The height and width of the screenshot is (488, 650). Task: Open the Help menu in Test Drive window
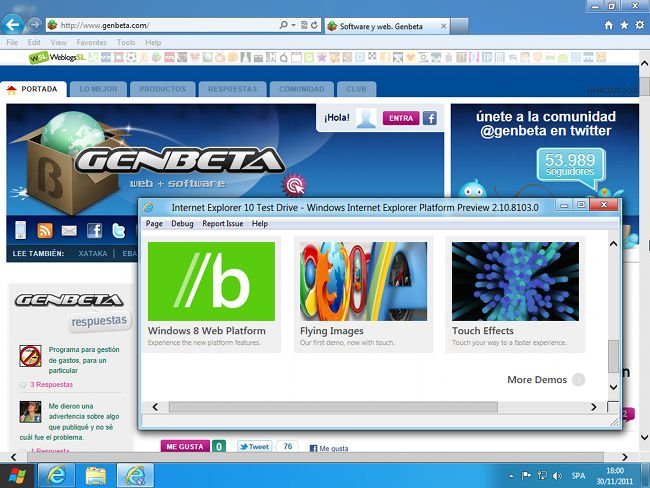click(260, 223)
